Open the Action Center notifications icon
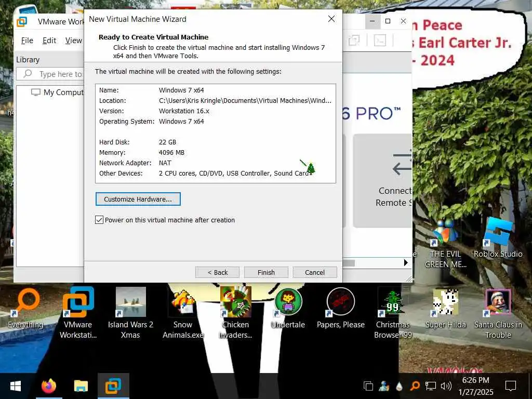 click(511, 386)
